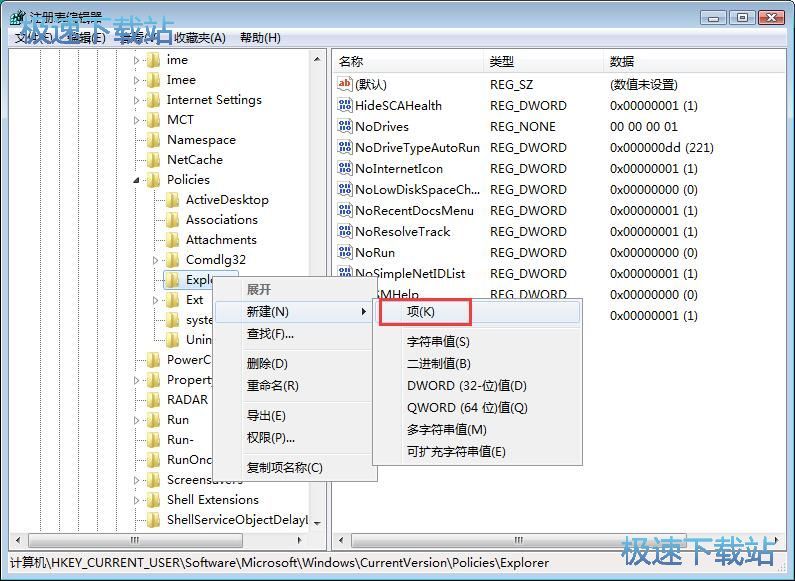The height and width of the screenshot is (581, 795).
Task: Select 权限(P)... in the context menu
Action: [x=294, y=438]
